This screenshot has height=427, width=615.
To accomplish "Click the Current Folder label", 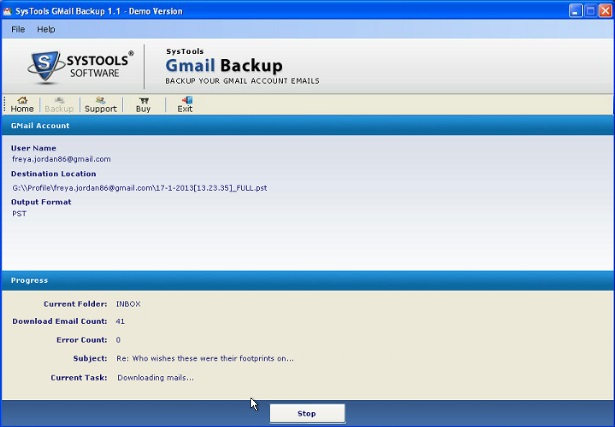I will (x=75, y=304).
